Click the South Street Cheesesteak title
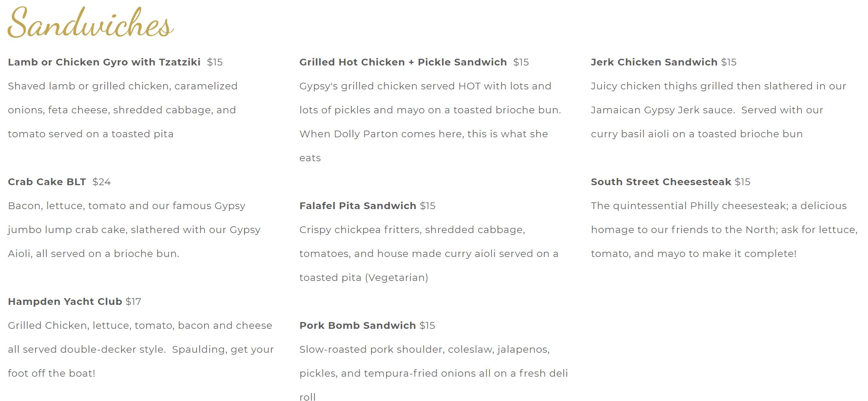 click(x=661, y=182)
